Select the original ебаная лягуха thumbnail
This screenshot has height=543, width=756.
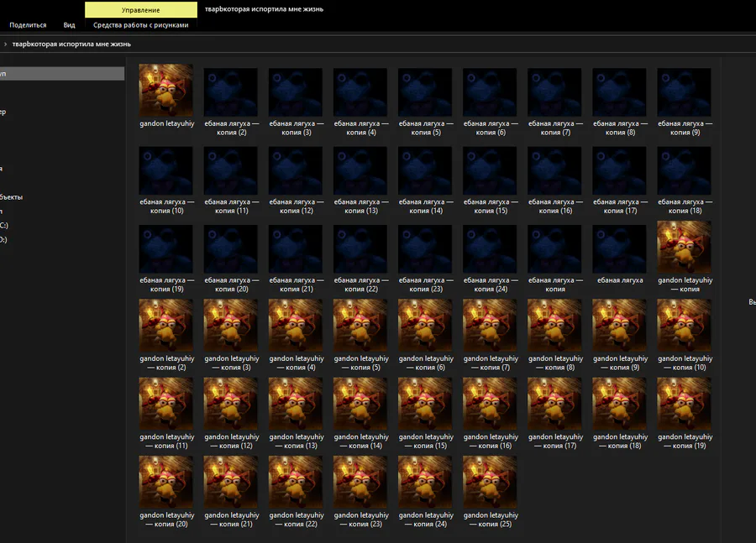(620, 249)
